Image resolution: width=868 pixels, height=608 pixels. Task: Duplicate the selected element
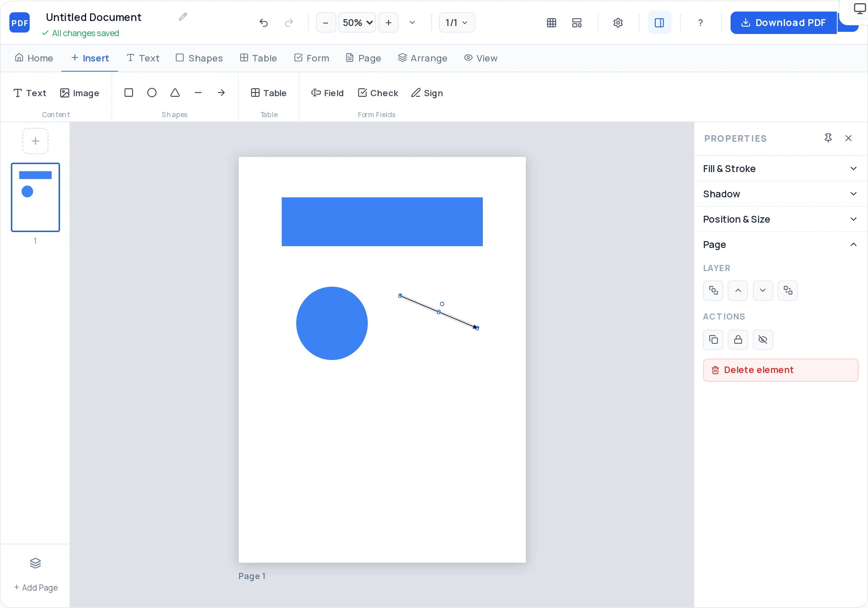pos(713,340)
